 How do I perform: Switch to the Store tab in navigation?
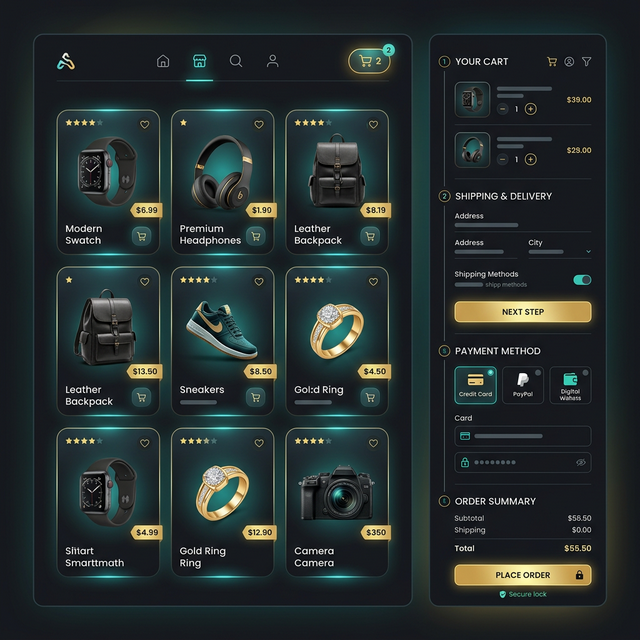(199, 61)
